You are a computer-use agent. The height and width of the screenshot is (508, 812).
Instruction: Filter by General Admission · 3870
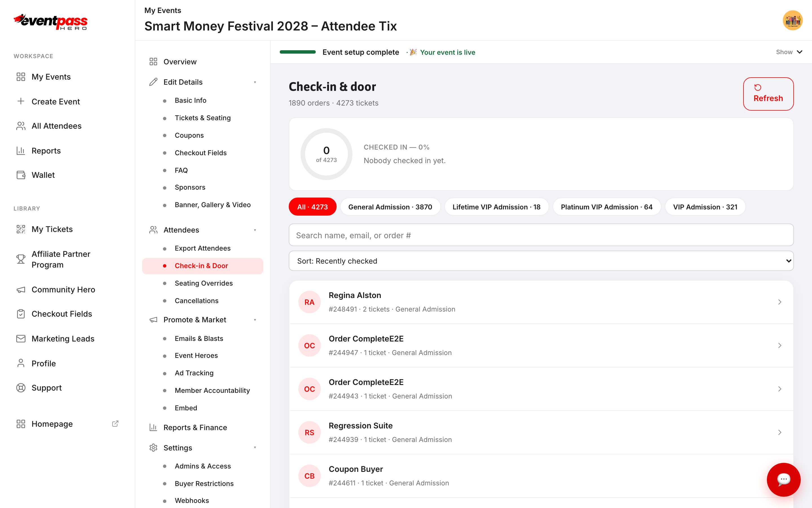click(x=390, y=207)
